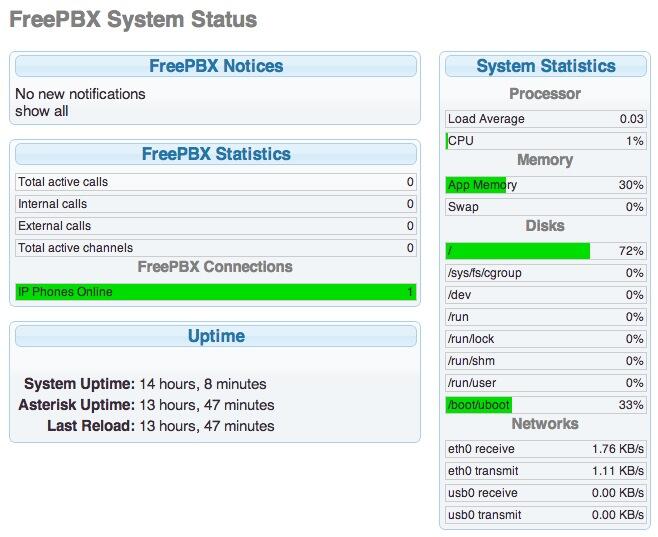This screenshot has width=658, height=537.
Task: Select the Total active channels row
Action: [x=216, y=248]
